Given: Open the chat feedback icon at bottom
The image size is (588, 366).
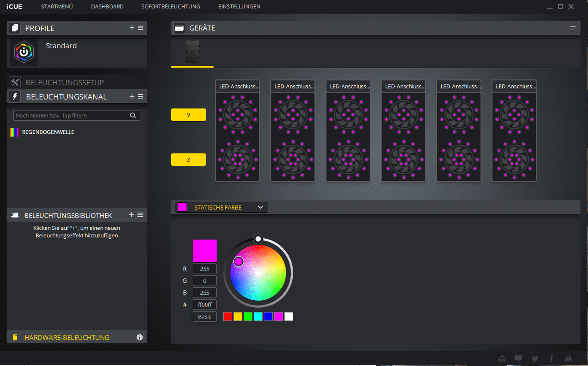Looking at the screenshot, I should [519, 358].
